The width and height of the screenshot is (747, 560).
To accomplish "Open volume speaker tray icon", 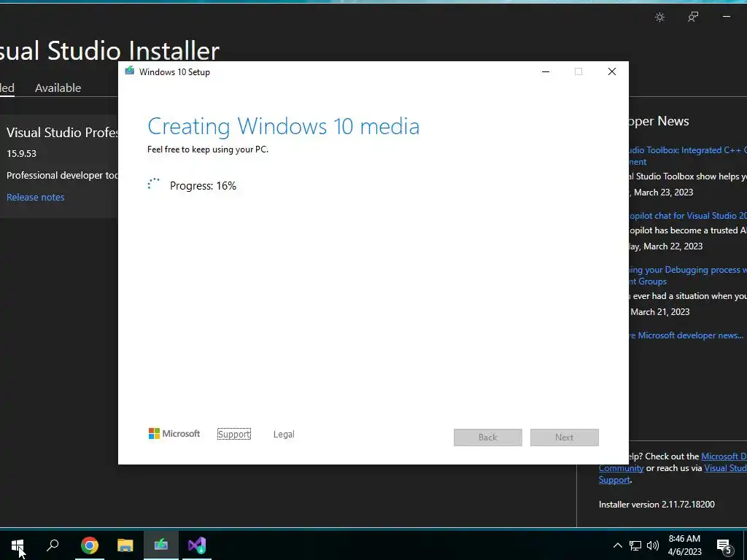I will coord(653,545).
